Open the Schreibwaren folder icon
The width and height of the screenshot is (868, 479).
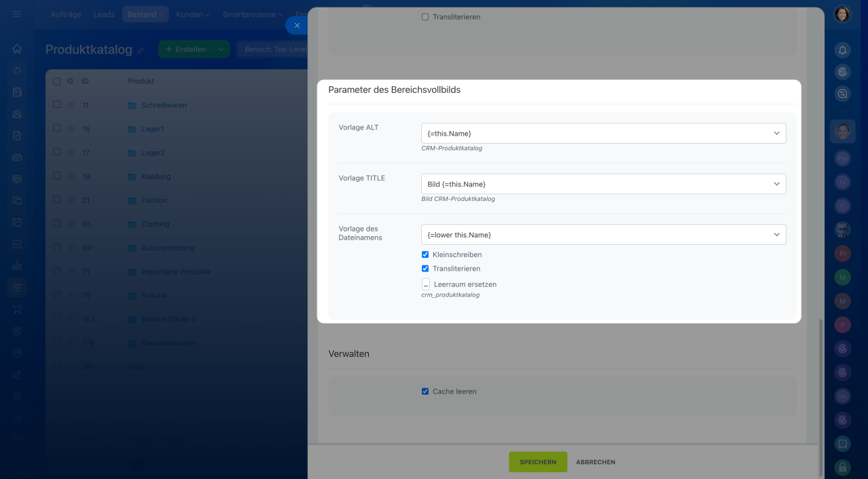(132, 105)
